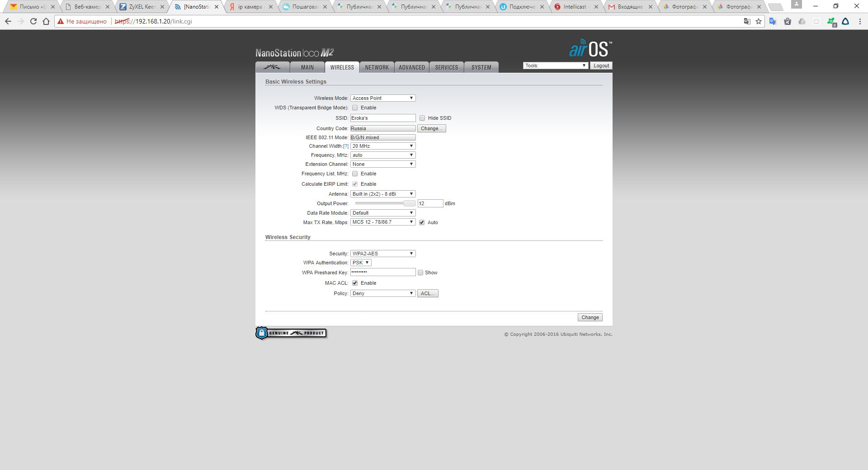
Task: Close the ZyXEL Keenetic tab
Action: click(162, 7)
